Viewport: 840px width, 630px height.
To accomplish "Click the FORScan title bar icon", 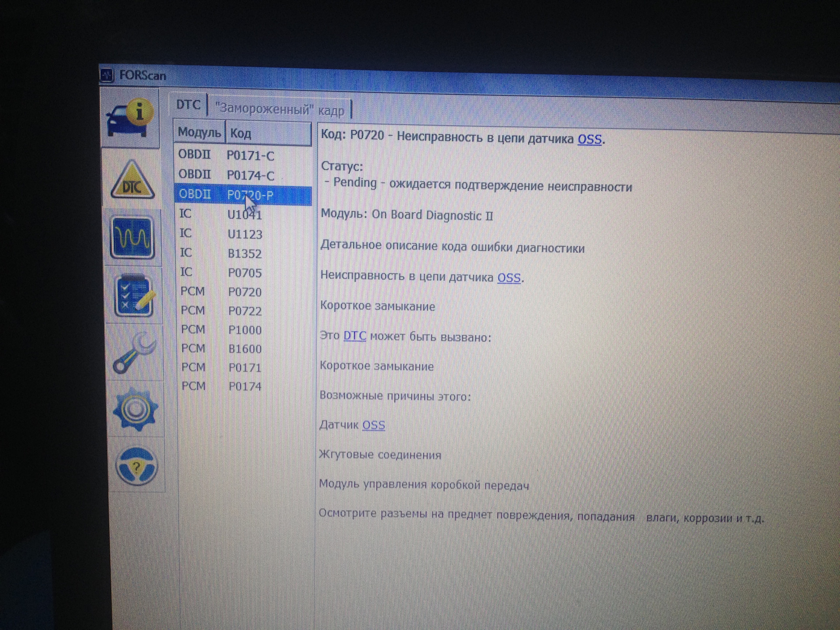I will [x=106, y=75].
